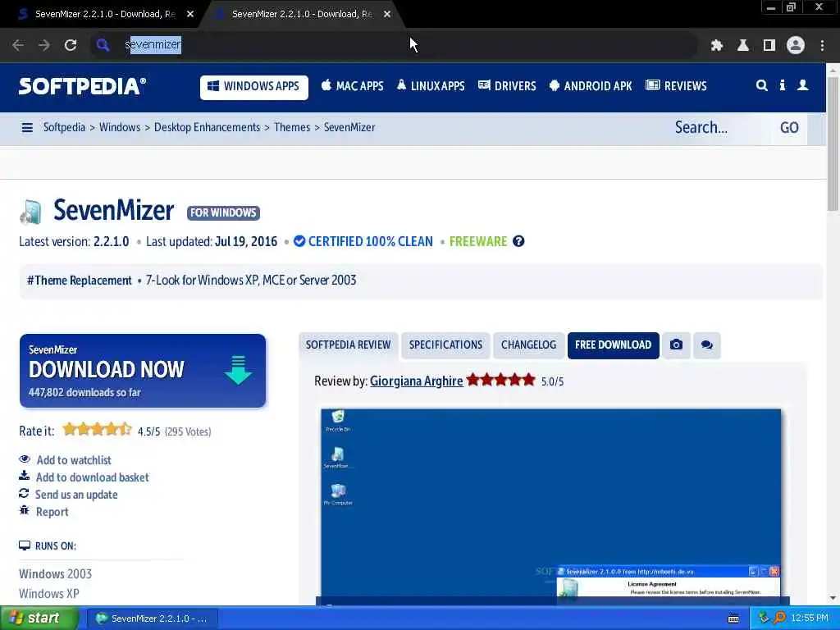This screenshot has width=840, height=630.
Task: Click the certified checkmark badge icon
Action: 299,241
